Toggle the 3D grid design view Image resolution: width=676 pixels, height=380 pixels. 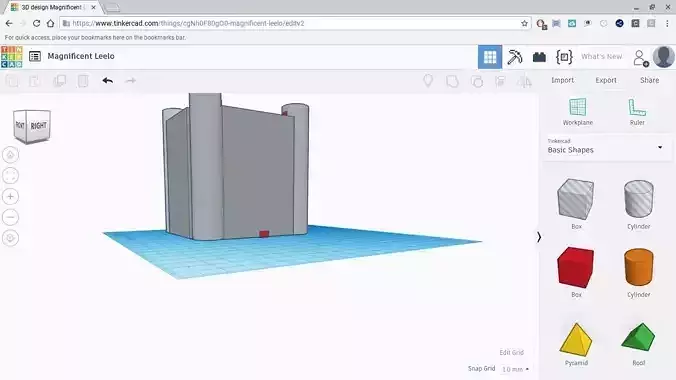coord(490,57)
